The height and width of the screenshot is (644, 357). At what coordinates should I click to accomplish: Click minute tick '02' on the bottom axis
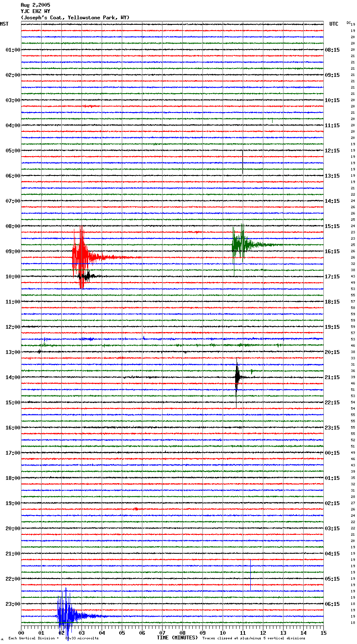(61, 633)
